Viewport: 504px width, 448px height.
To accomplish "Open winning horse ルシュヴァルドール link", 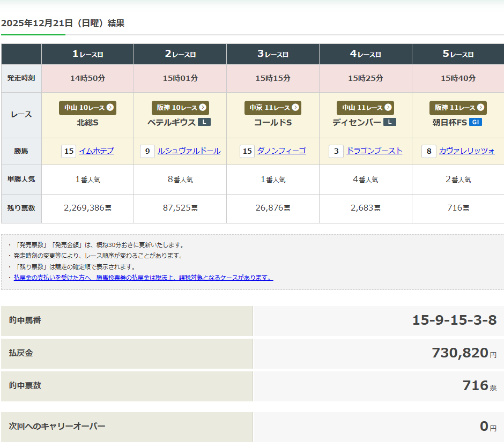I will [189, 151].
